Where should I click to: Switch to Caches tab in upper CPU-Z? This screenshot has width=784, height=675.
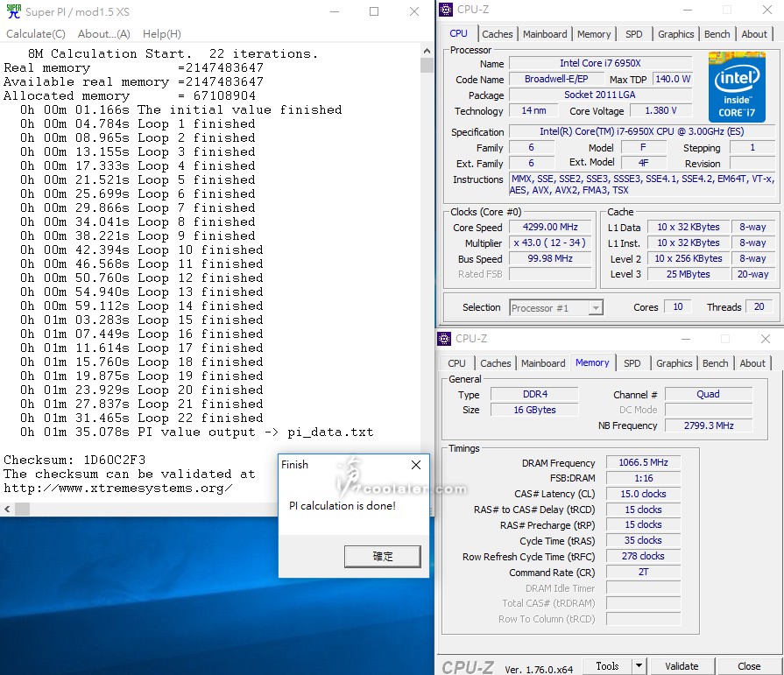497,34
